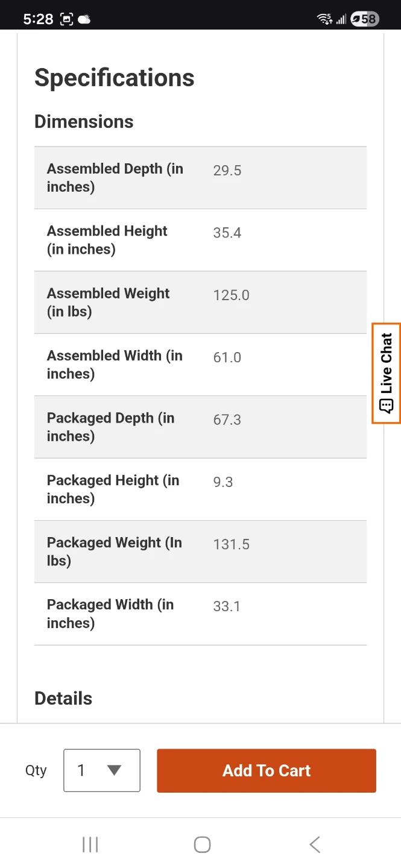
Task: Tap the Details section heading
Action: click(x=63, y=699)
